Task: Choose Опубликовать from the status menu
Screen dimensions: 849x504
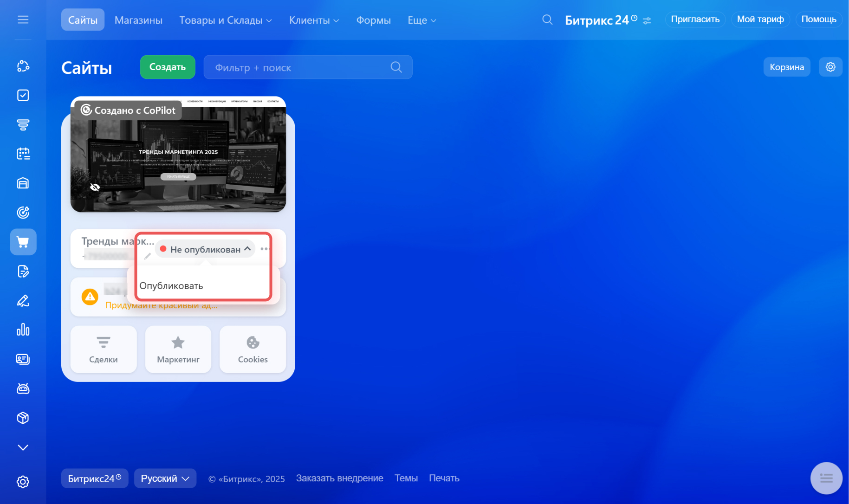Action: tap(171, 286)
